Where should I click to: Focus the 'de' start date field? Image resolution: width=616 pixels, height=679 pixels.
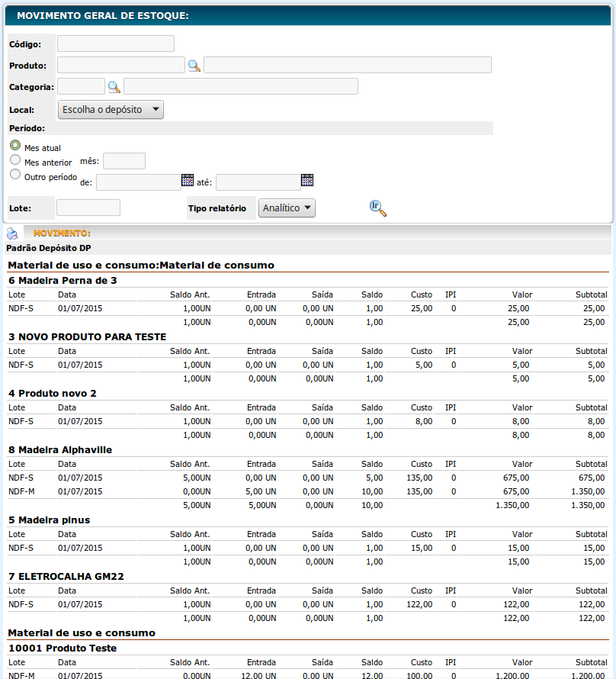pyautogui.click(x=138, y=182)
